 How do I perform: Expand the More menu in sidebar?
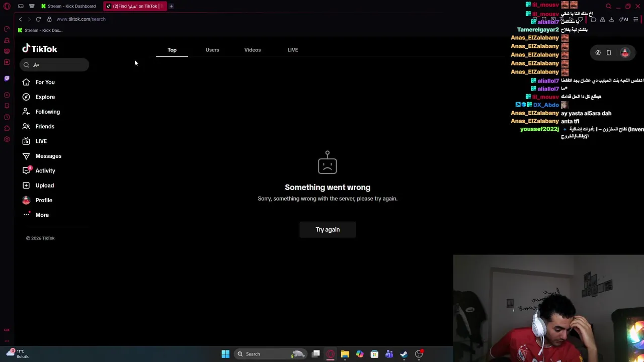pyautogui.click(x=35, y=215)
